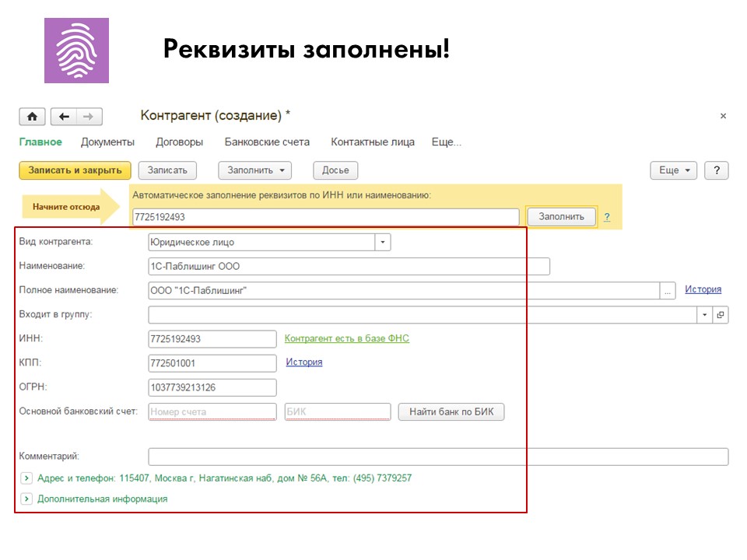Click the Входит в группу field
This screenshot has width=747, height=560.
point(423,315)
